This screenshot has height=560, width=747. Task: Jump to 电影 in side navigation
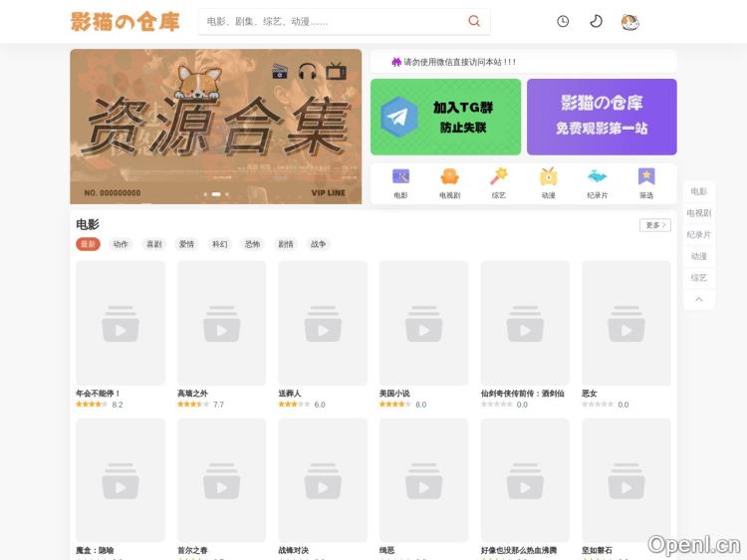699,191
